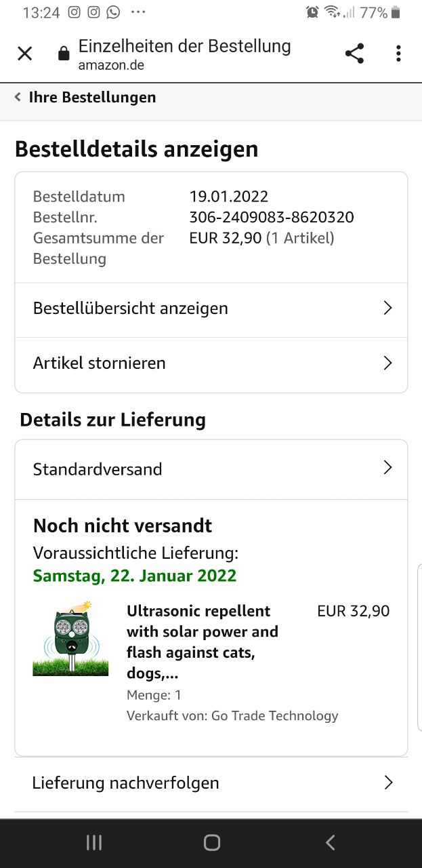Open the three-dot overflow menu
The width and height of the screenshot is (422, 868).
click(x=398, y=54)
